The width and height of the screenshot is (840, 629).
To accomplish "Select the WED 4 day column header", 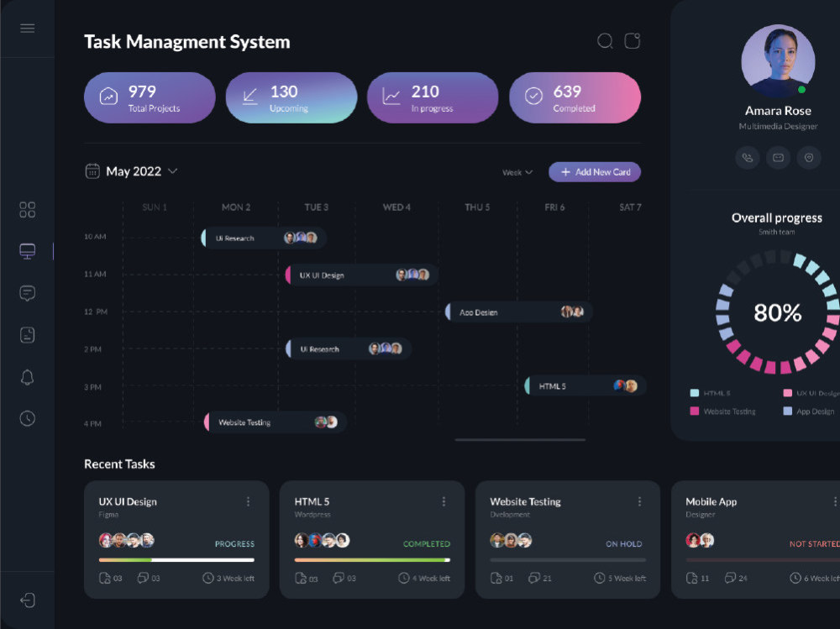I will pyautogui.click(x=396, y=207).
